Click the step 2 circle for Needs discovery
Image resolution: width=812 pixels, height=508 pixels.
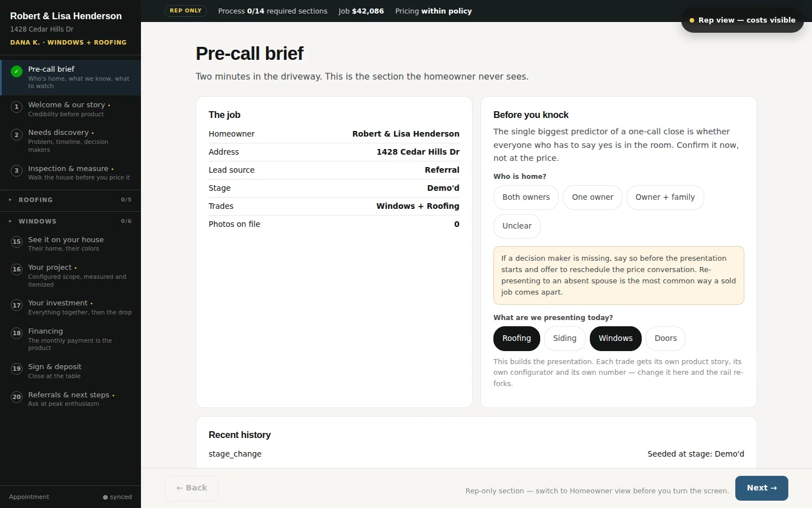click(x=17, y=134)
